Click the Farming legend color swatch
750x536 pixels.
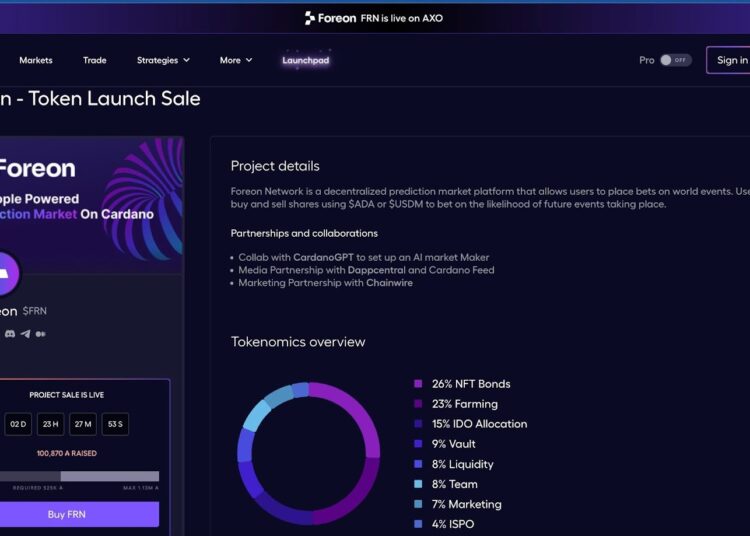[418, 404]
